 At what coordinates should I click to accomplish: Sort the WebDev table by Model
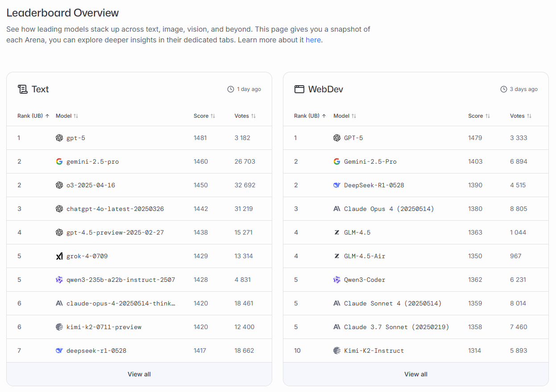tap(344, 116)
